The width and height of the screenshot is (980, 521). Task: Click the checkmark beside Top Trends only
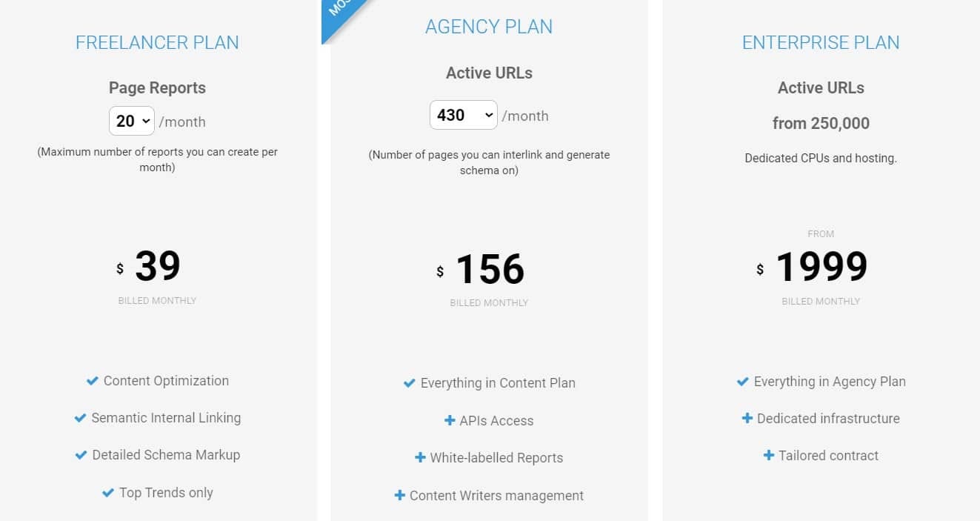point(106,492)
